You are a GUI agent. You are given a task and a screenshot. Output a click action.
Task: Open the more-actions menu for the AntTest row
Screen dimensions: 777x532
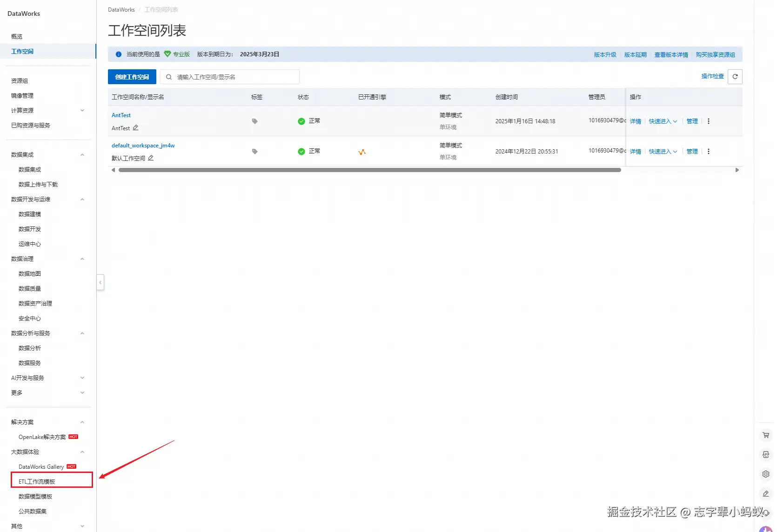(709, 121)
